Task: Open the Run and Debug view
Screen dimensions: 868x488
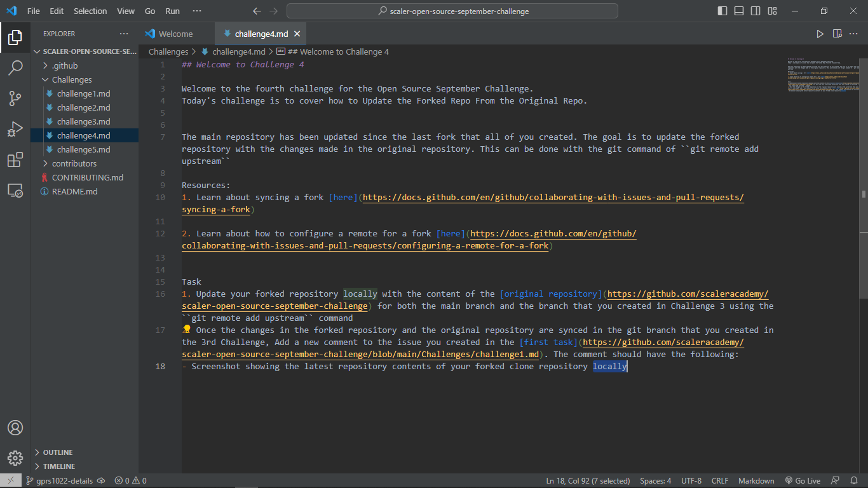Action: pyautogui.click(x=15, y=128)
